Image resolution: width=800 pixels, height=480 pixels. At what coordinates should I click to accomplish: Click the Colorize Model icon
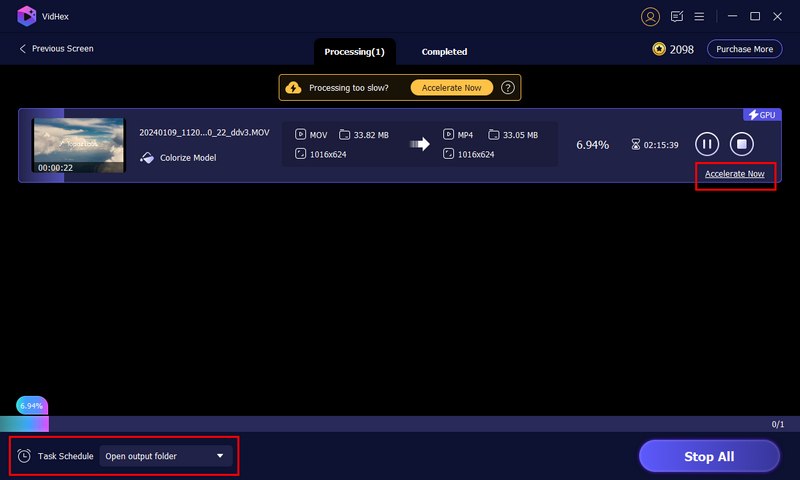[x=147, y=158]
